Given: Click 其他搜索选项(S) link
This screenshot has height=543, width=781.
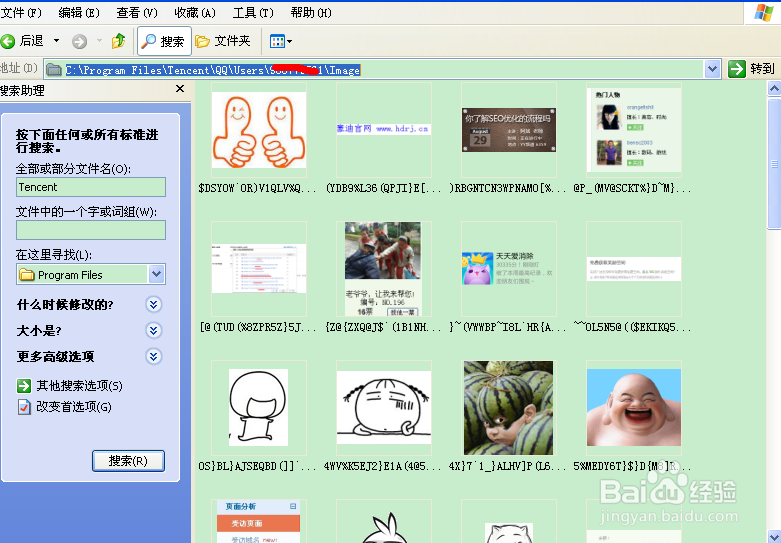Looking at the screenshot, I should 79,386.
